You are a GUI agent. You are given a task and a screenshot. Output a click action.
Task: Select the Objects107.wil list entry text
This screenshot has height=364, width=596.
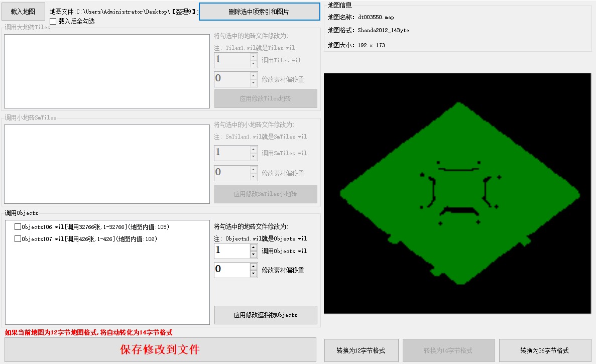[89, 239]
